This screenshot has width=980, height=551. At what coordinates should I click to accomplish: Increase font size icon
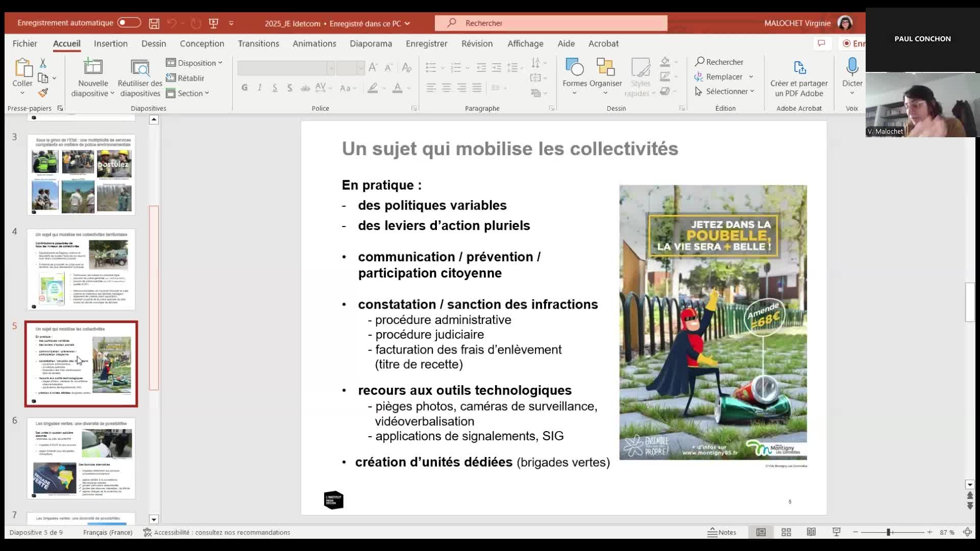click(373, 67)
